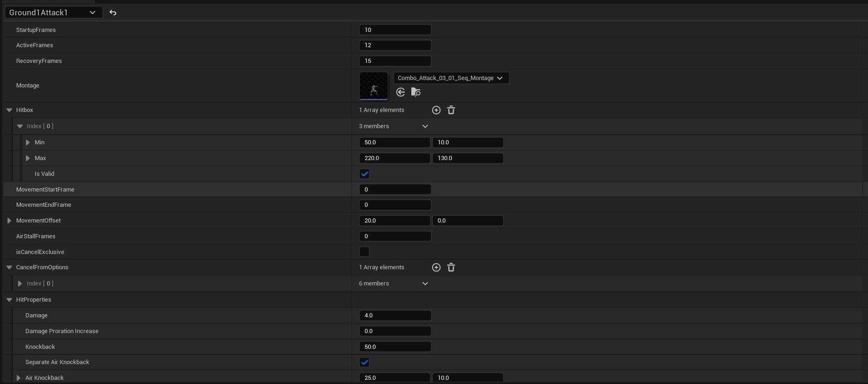Expand the Air Knockback property
This screenshot has width=868, height=384.
(x=19, y=378)
